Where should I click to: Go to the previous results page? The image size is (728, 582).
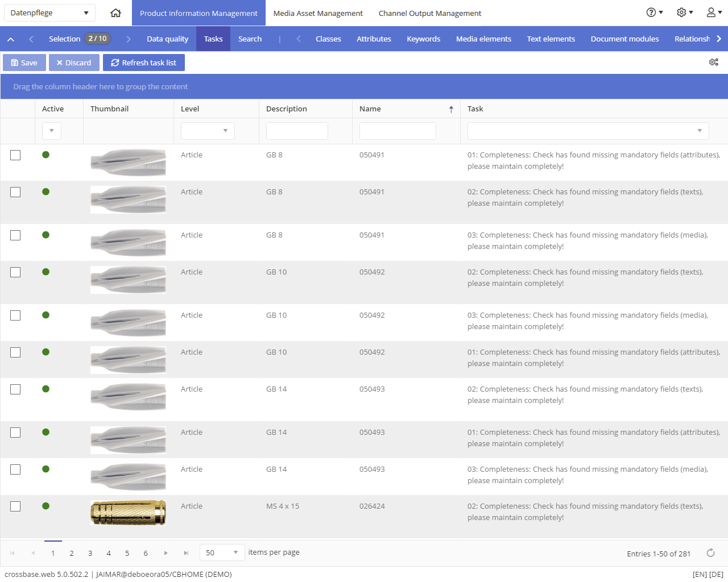33,553
